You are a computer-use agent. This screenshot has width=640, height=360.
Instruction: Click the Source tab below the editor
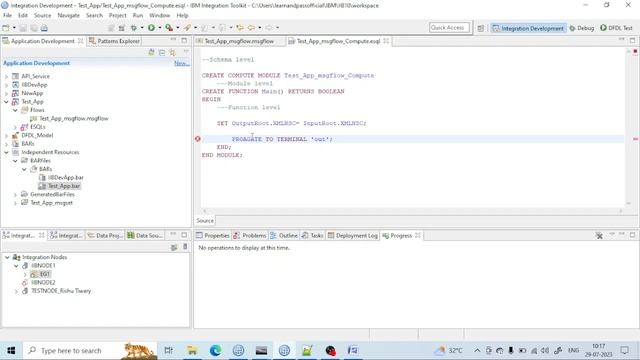pos(205,220)
